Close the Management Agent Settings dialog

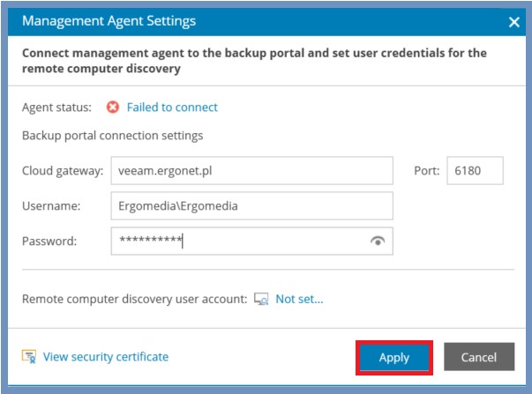click(514, 22)
